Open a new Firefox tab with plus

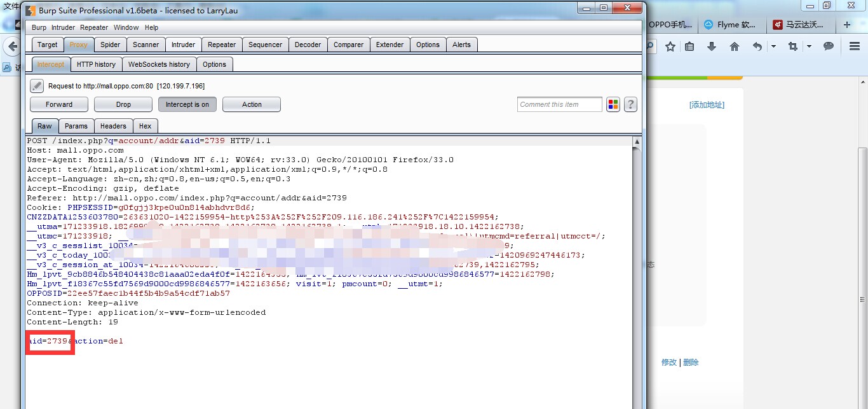pyautogui.click(x=847, y=25)
